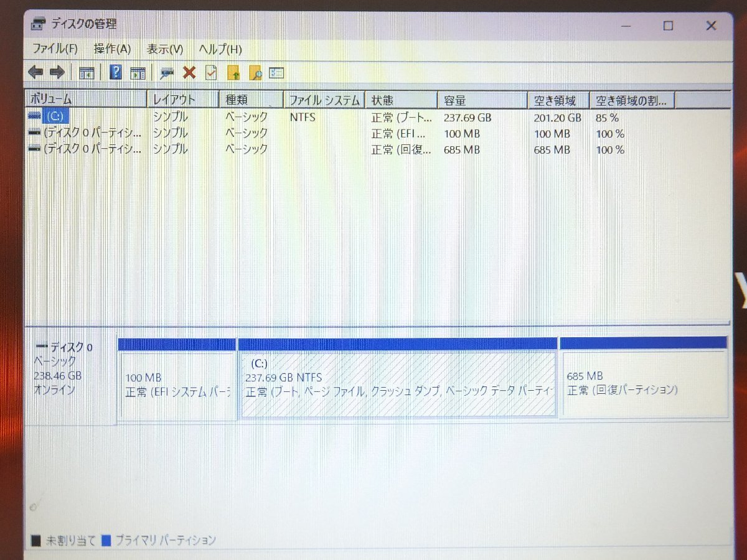Sort by the 空き領域の割... column header
The image size is (747, 560).
point(633,100)
